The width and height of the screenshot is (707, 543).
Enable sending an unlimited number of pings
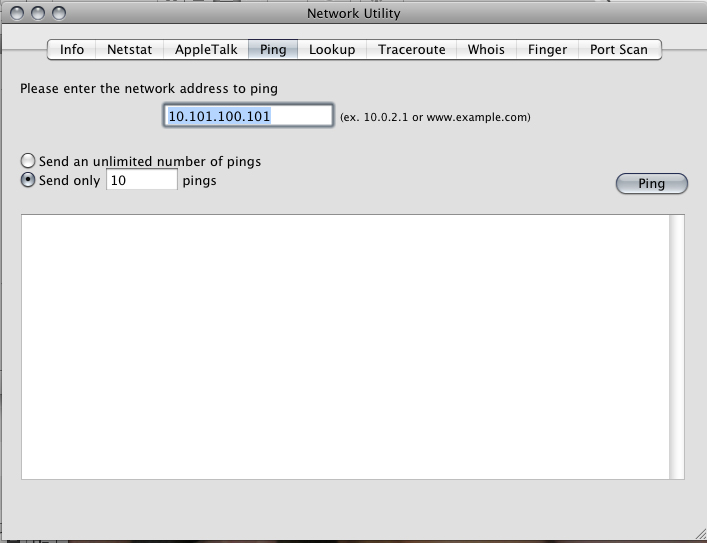[x=28, y=161]
